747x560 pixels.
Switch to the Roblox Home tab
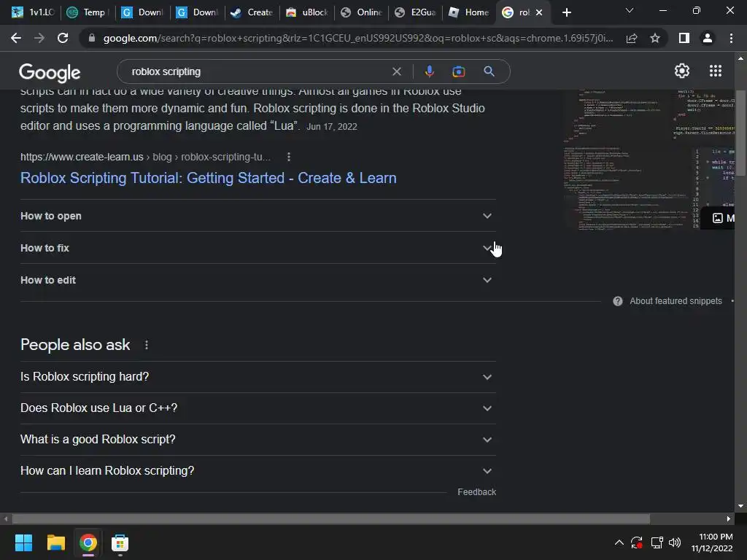pos(469,12)
